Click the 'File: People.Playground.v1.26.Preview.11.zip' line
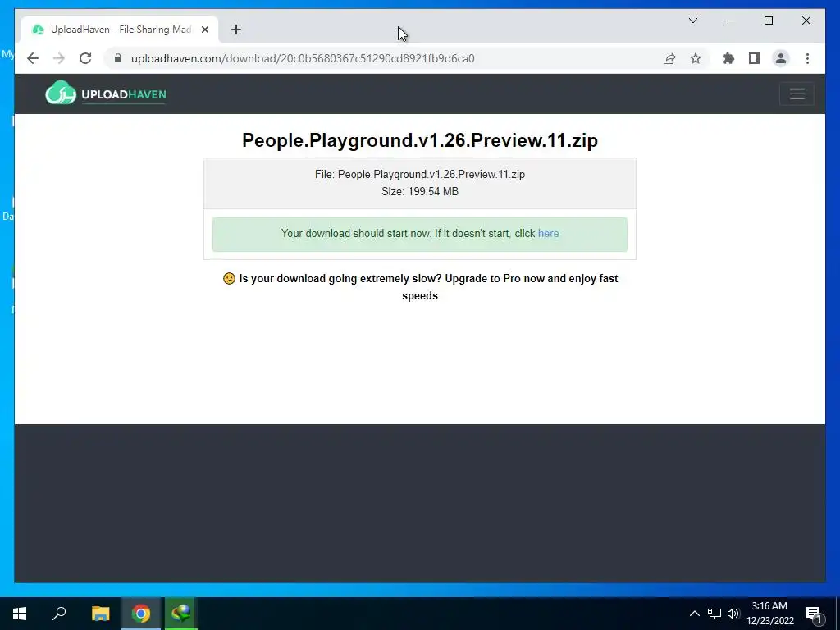 420,175
